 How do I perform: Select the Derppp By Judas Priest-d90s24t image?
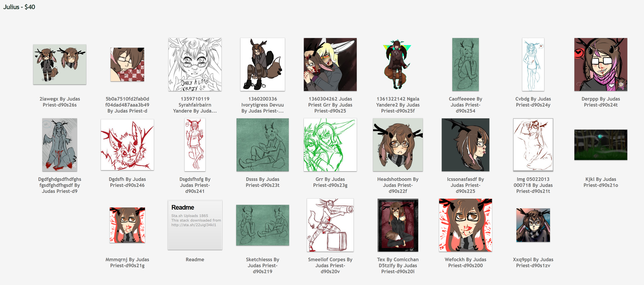point(600,64)
